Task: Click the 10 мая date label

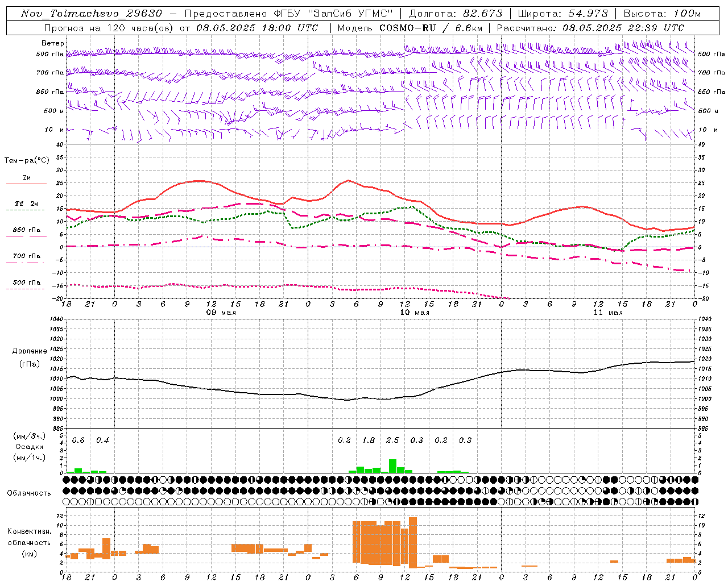Action: [x=415, y=312]
